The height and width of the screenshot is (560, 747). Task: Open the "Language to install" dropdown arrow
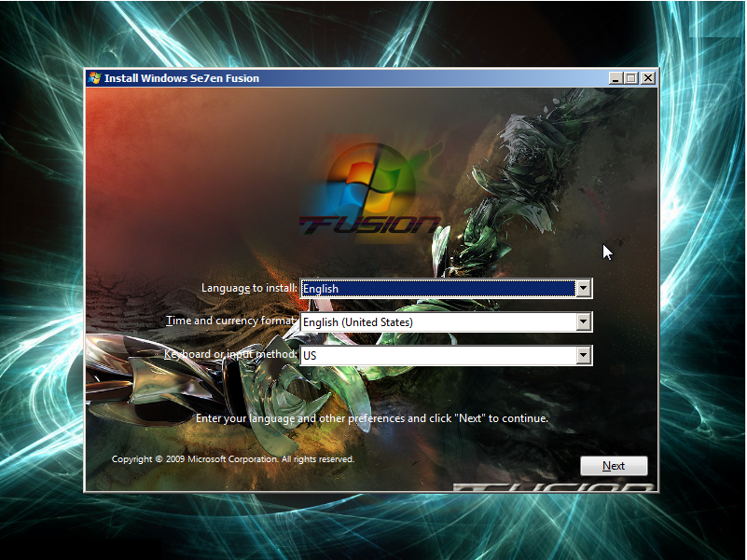584,289
